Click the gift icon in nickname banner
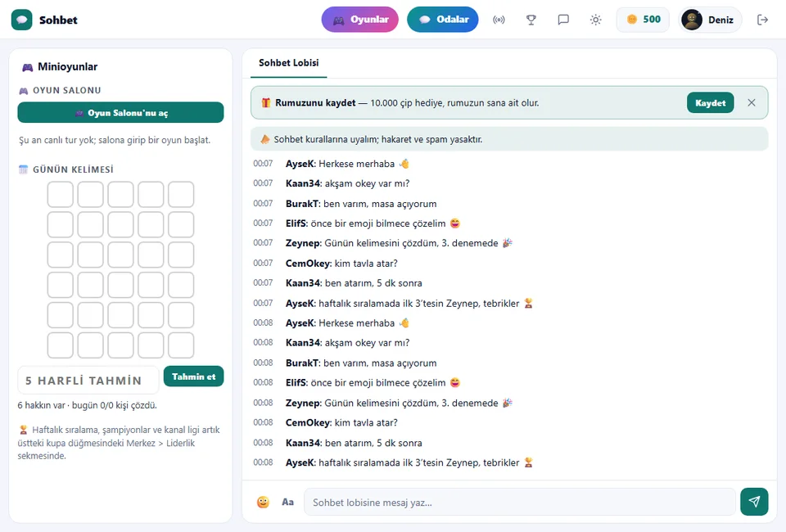This screenshot has height=532, width=786. (265, 102)
